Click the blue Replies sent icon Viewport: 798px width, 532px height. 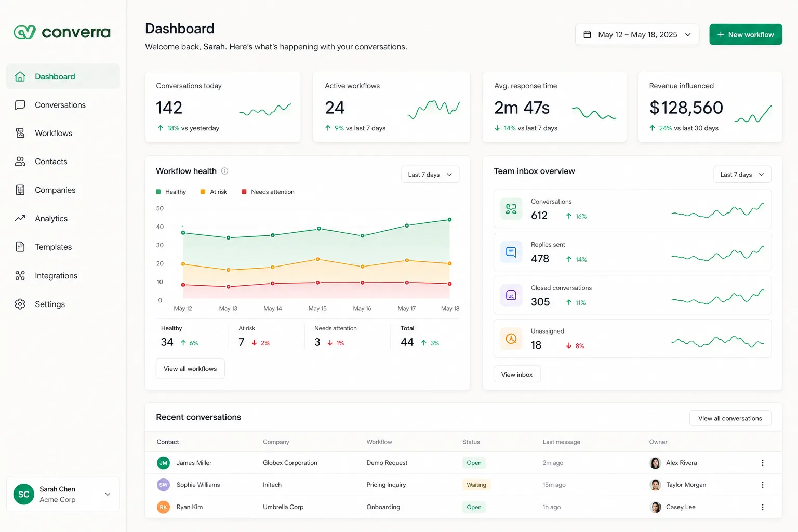click(x=511, y=252)
